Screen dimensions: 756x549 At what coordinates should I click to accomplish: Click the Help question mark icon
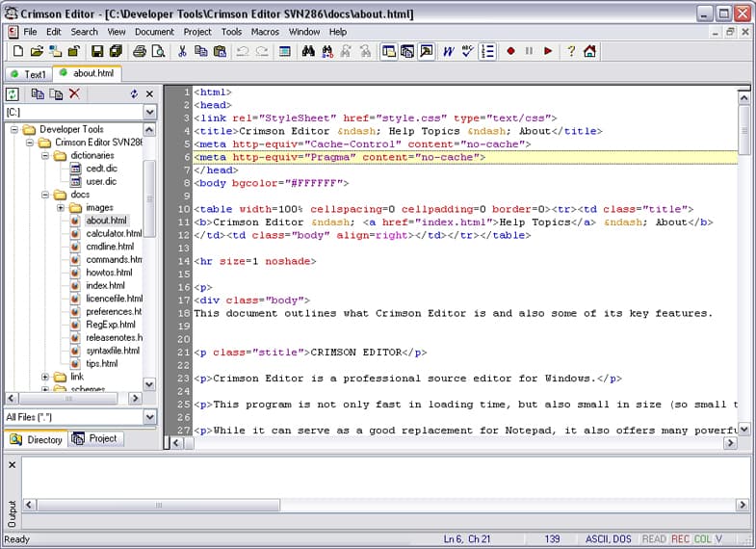click(571, 51)
